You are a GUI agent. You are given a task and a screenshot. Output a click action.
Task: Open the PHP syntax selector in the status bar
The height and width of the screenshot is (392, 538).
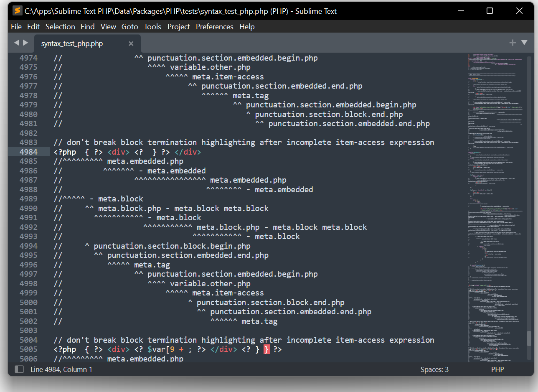point(497,369)
